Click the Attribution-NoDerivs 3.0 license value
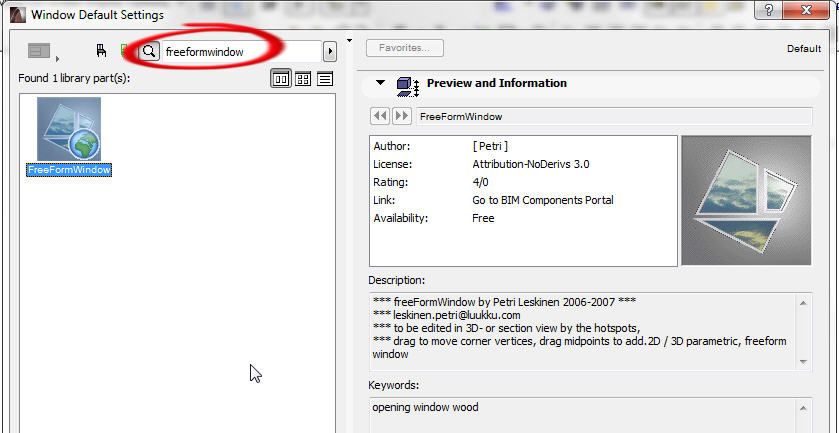 pos(530,164)
